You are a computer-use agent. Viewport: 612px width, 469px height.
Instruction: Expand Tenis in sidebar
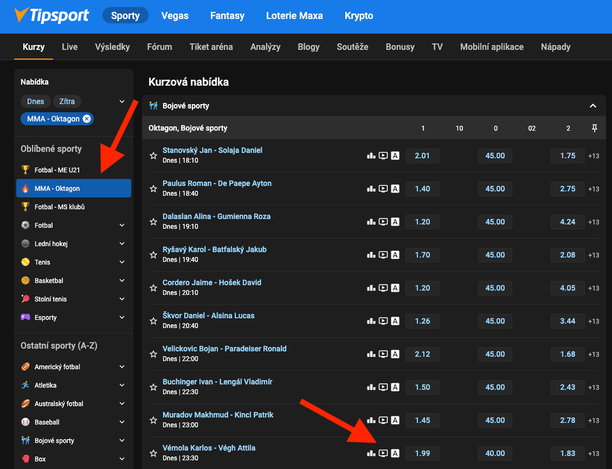pos(122,262)
